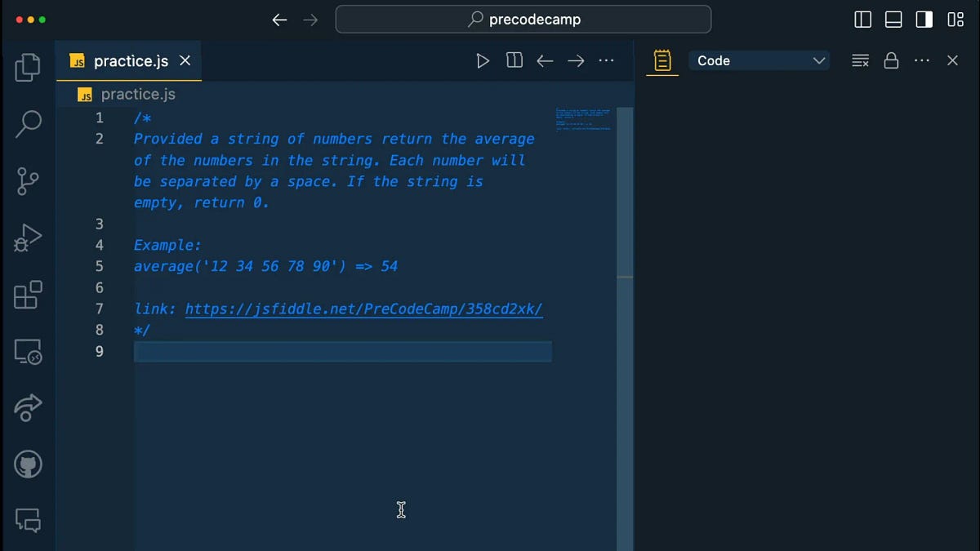Viewport: 980px width, 551px height.
Task: Switch to the practice.js tab
Action: (x=131, y=60)
